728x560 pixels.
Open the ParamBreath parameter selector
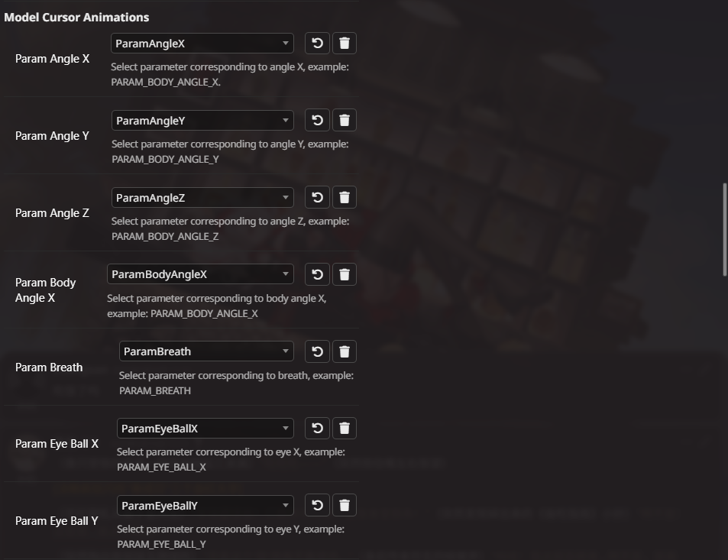pos(205,351)
